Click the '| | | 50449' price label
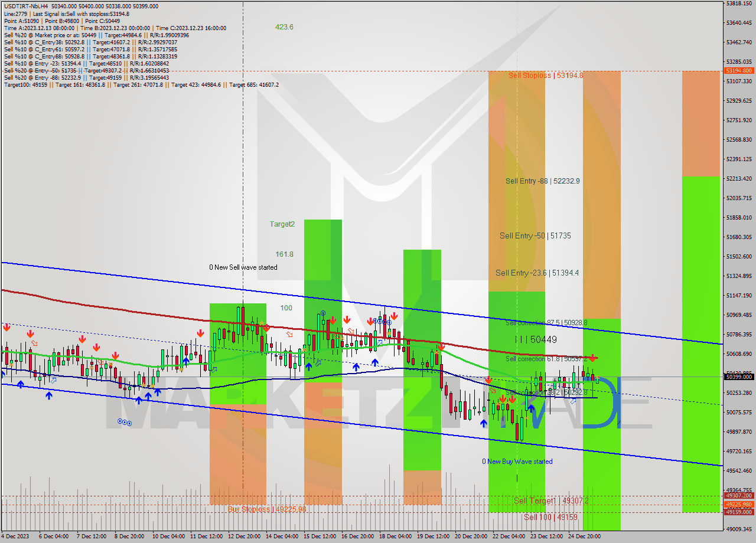The height and width of the screenshot is (543, 756). pyautogui.click(x=536, y=340)
